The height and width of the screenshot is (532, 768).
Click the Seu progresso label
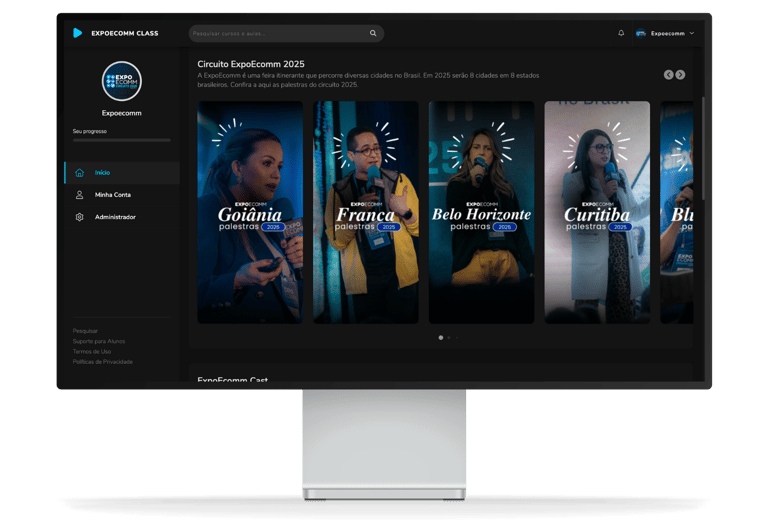tap(90, 131)
